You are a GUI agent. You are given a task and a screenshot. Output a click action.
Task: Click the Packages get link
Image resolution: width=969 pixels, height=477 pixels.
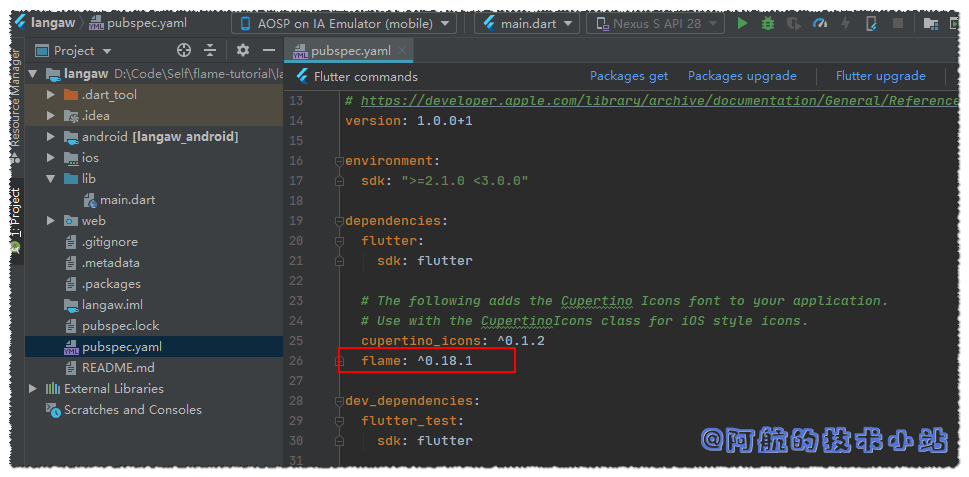tap(628, 76)
